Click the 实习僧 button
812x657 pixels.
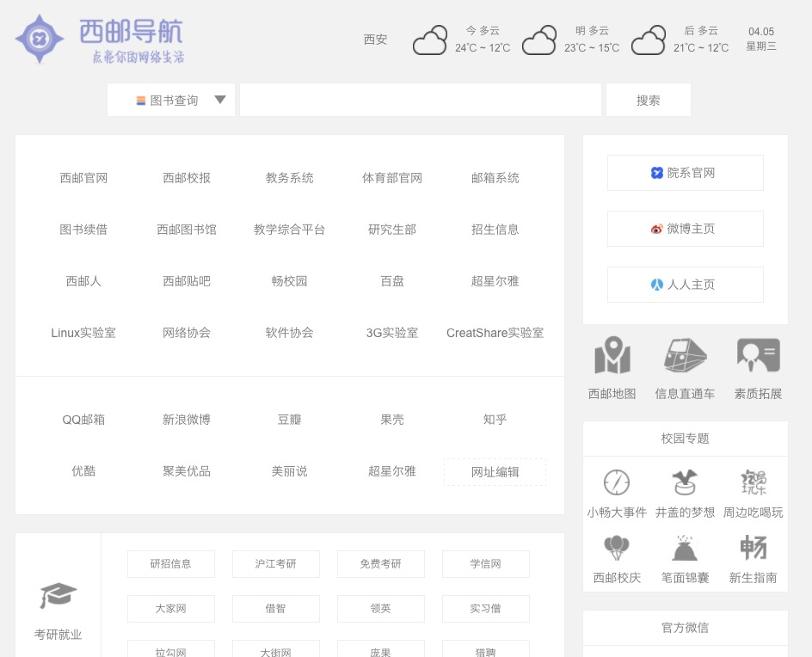486,609
